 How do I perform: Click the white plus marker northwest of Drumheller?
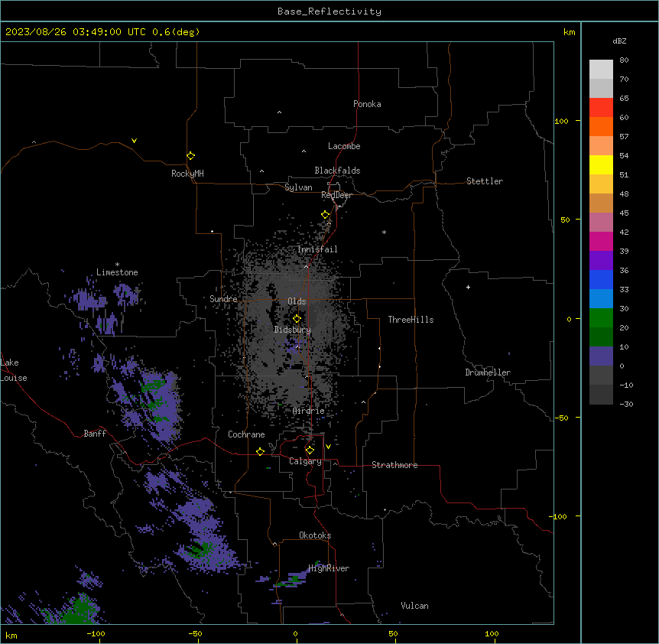[x=468, y=287]
